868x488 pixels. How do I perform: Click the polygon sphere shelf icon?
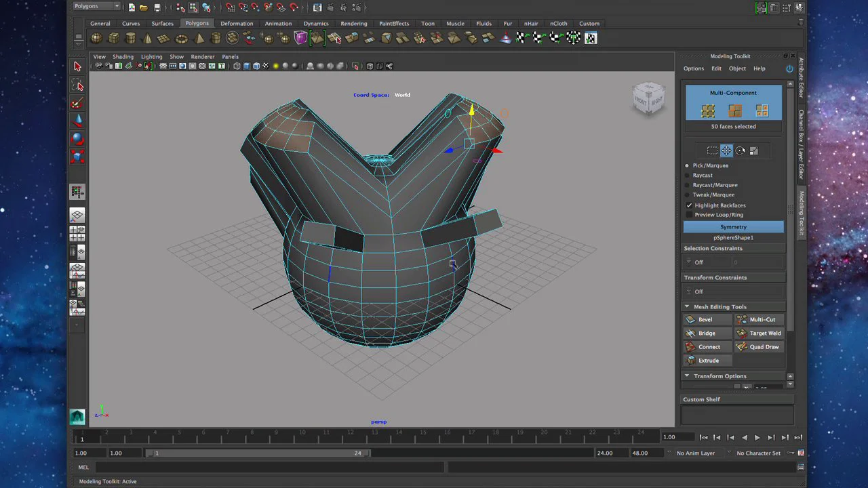96,39
